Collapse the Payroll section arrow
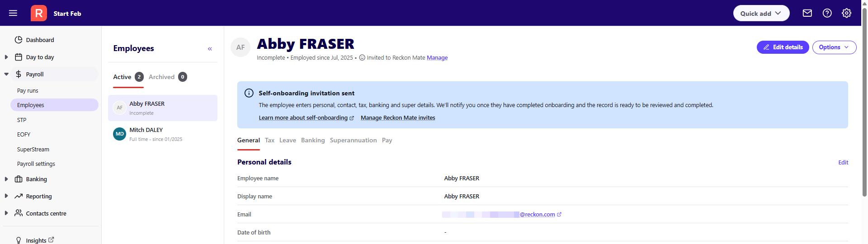 pos(6,74)
